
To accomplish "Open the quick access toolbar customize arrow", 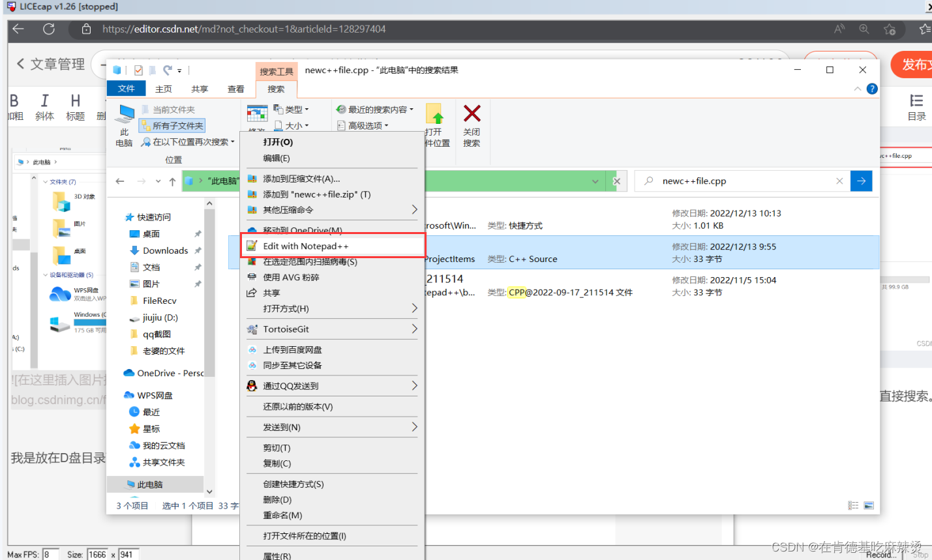I will click(x=179, y=70).
